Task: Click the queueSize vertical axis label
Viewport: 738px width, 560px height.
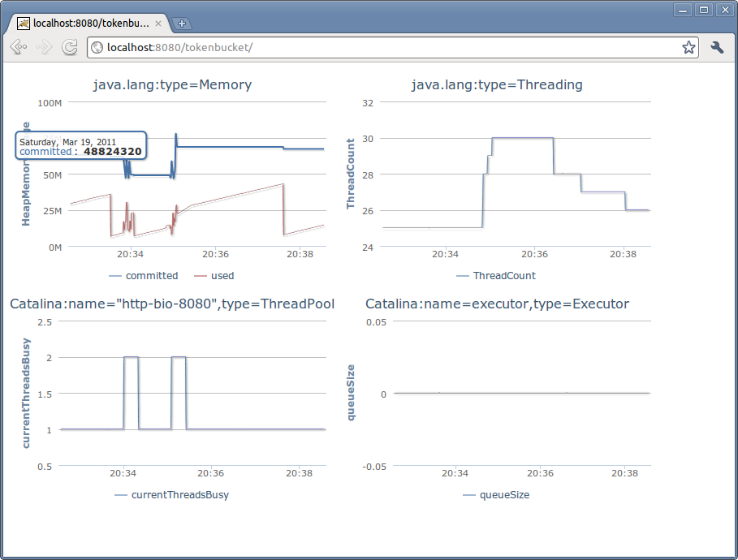Action: tap(351, 393)
